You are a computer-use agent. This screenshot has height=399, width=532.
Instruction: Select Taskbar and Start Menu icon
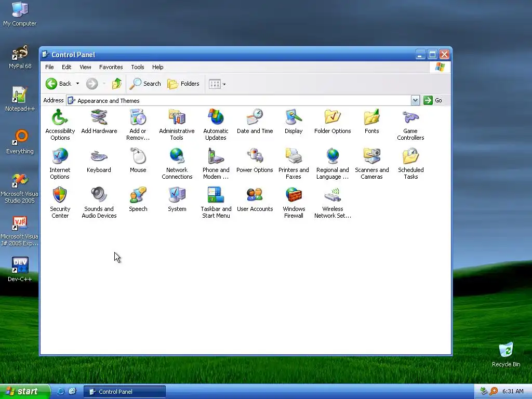216,203
